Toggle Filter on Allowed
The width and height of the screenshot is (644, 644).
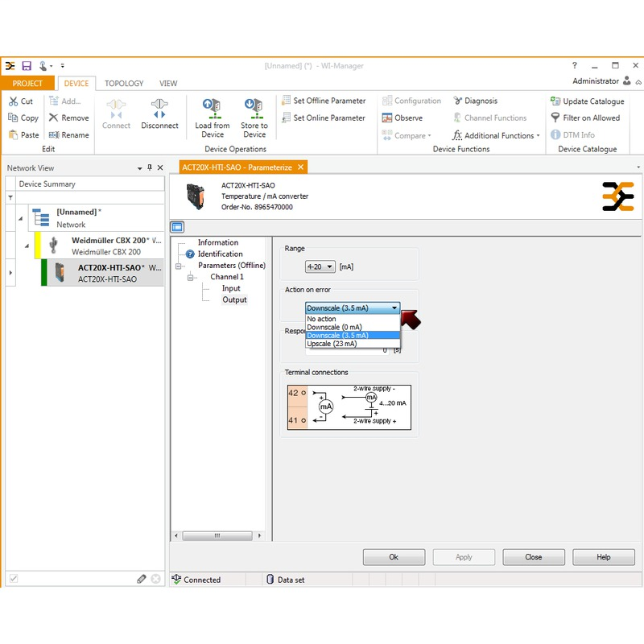click(585, 118)
